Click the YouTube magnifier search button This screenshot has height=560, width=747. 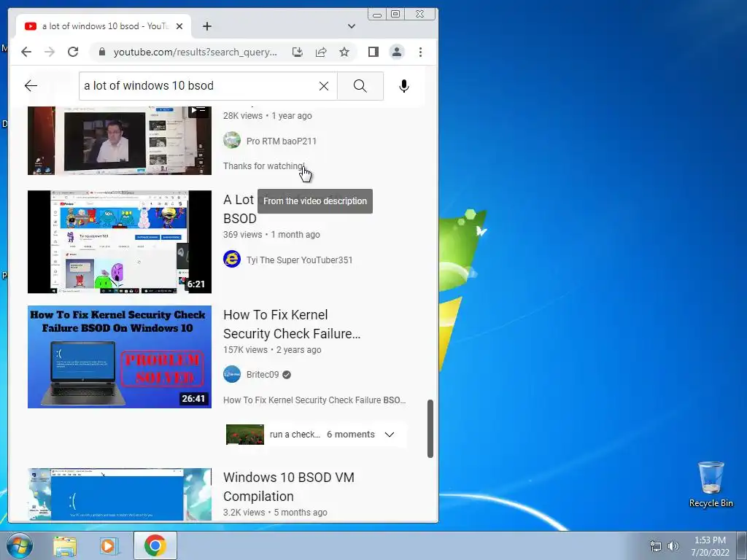[x=360, y=86]
